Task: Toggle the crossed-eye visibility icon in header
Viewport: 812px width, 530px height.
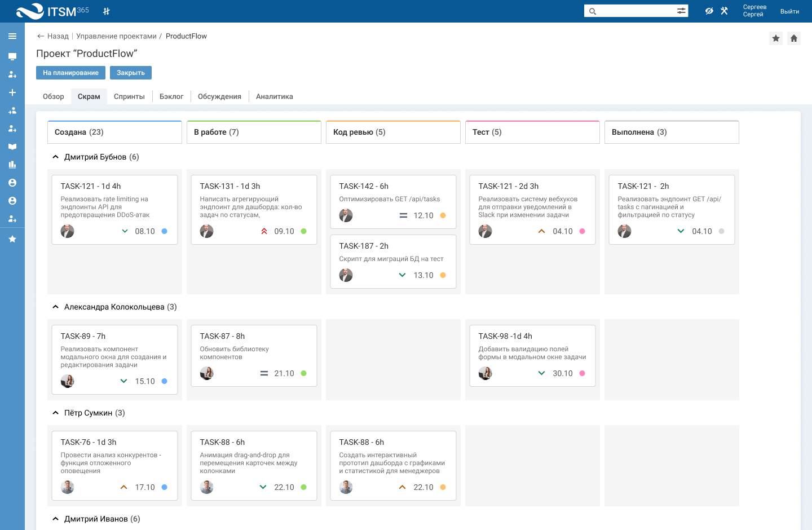Action: [709, 11]
